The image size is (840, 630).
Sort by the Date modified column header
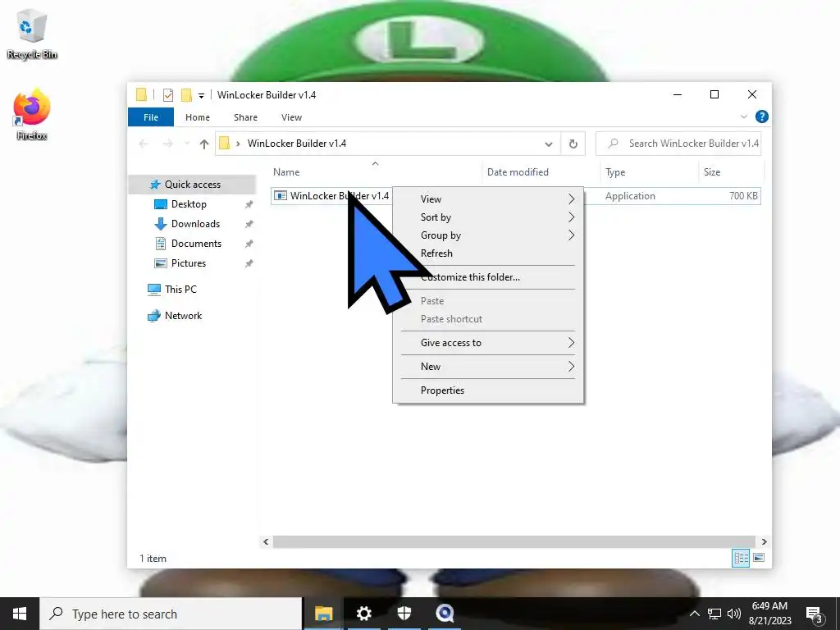pos(518,172)
